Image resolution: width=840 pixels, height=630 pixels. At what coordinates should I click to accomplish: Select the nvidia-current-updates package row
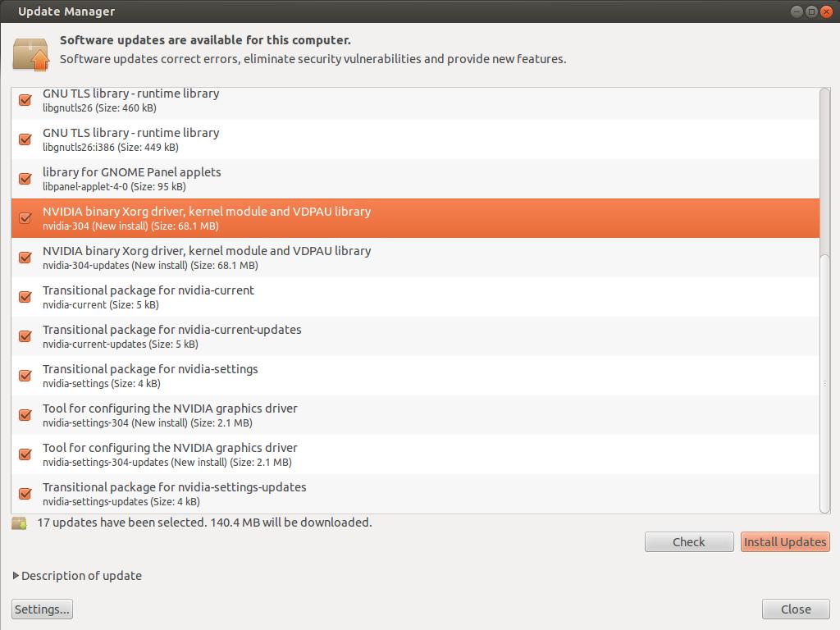point(328,336)
